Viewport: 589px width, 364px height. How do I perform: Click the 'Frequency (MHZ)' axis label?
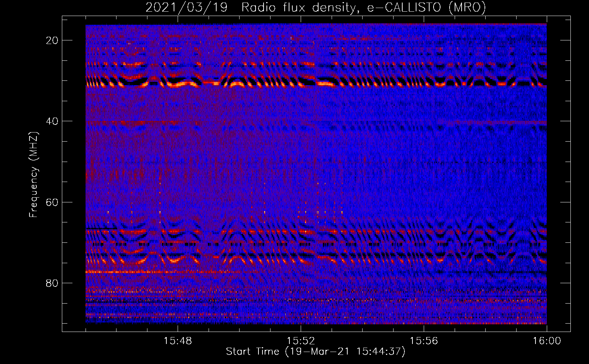pos(33,175)
